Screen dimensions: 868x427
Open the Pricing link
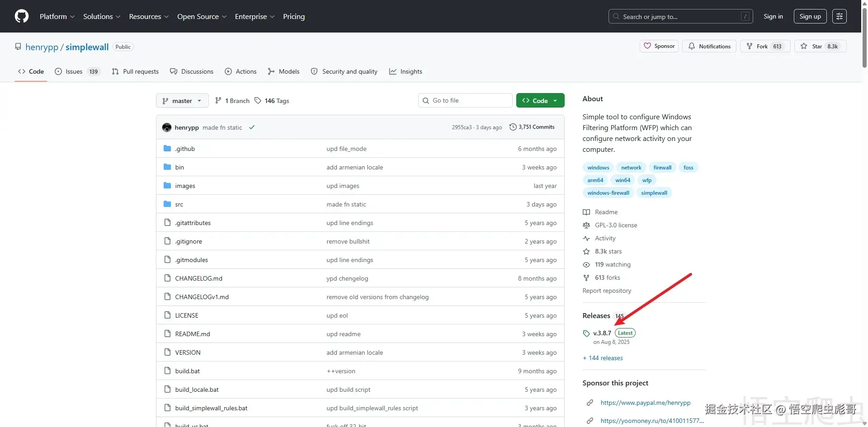click(294, 16)
